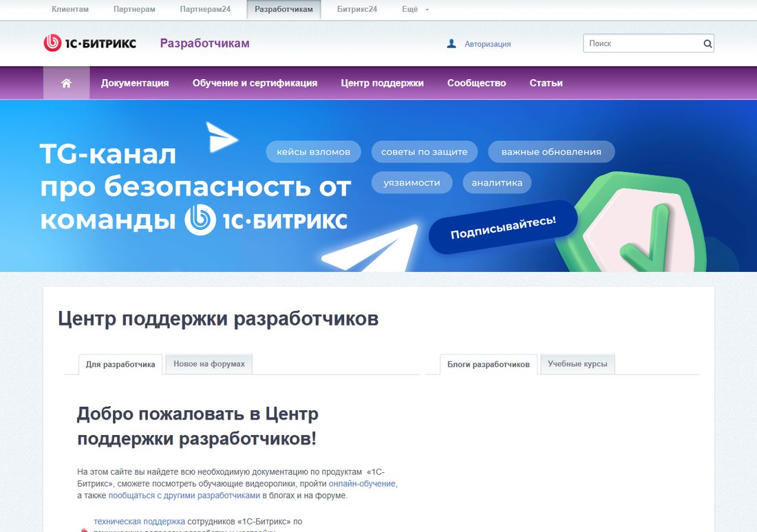Screen dimensions: 757x532
Task: Click the аналитика banner tag
Action: pyautogui.click(x=497, y=182)
